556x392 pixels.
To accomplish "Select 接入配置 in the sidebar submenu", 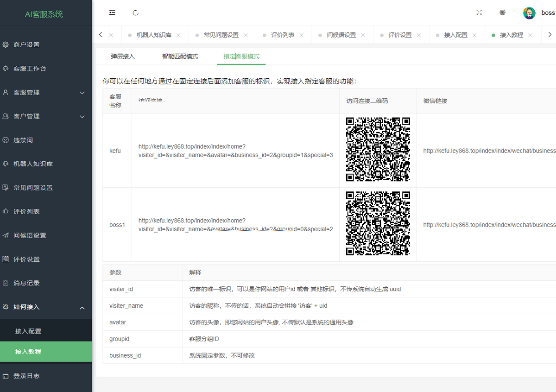I will (x=46, y=331).
